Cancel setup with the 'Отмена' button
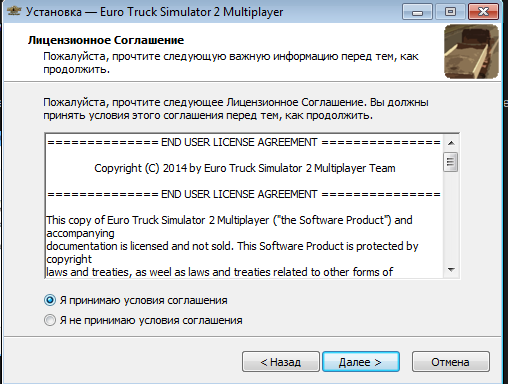 coord(451,362)
